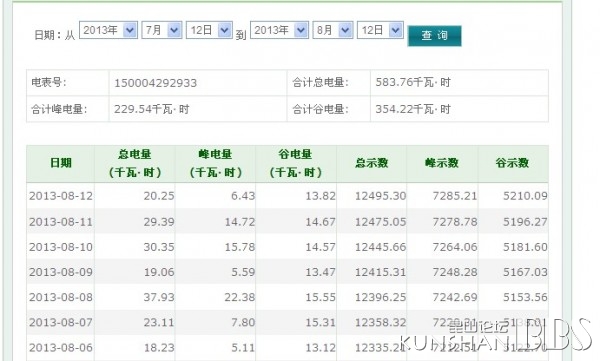Click the meter number 150004292933

[x=155, y=83]
